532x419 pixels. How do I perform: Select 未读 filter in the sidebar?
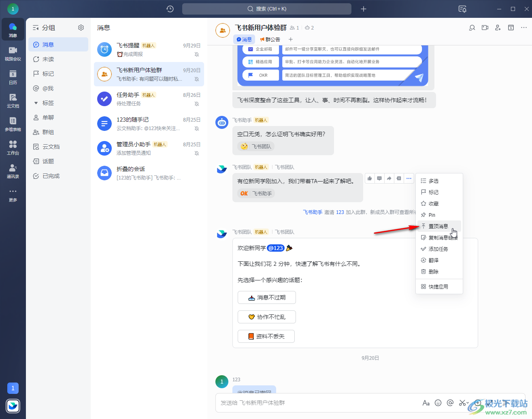coord(58,59)
